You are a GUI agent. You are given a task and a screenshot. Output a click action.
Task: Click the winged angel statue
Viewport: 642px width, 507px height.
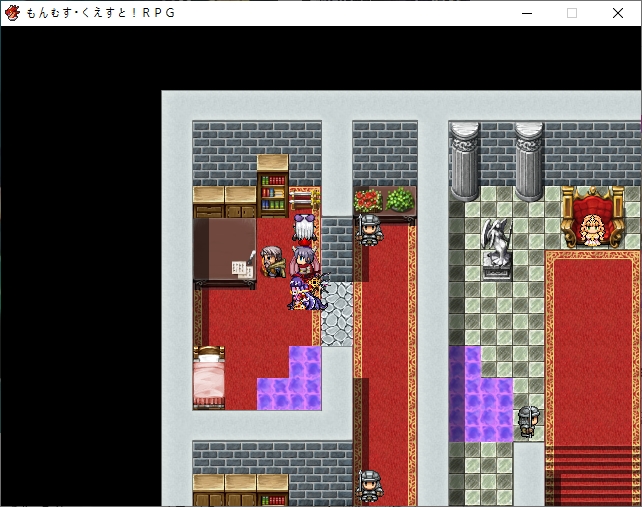497,248
